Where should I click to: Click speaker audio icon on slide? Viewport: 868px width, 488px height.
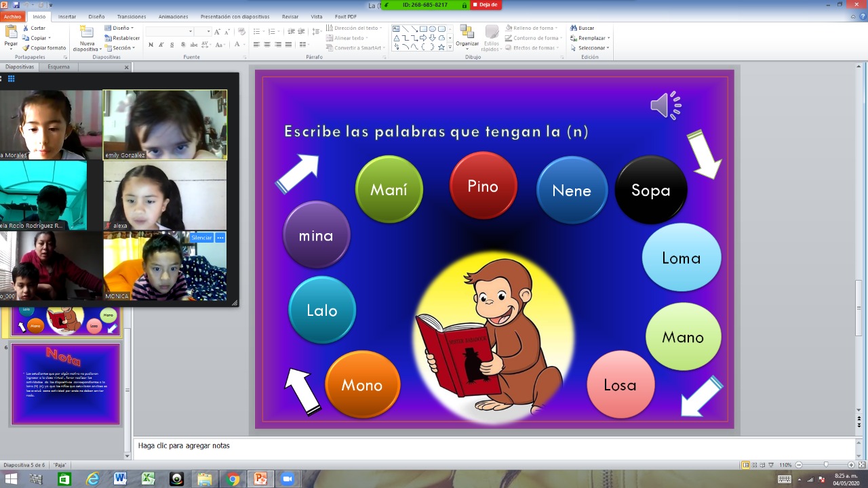(x=666, y=105)
